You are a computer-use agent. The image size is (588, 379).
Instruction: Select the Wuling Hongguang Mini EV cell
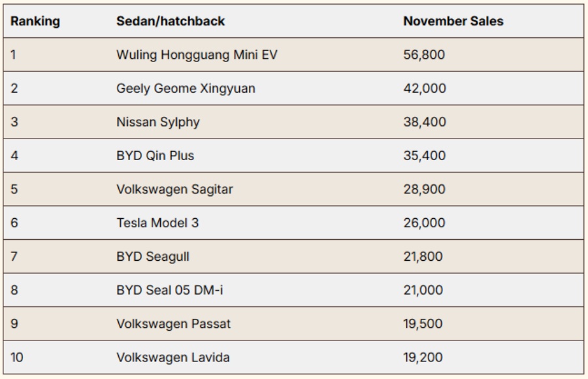tap(197, 55)
